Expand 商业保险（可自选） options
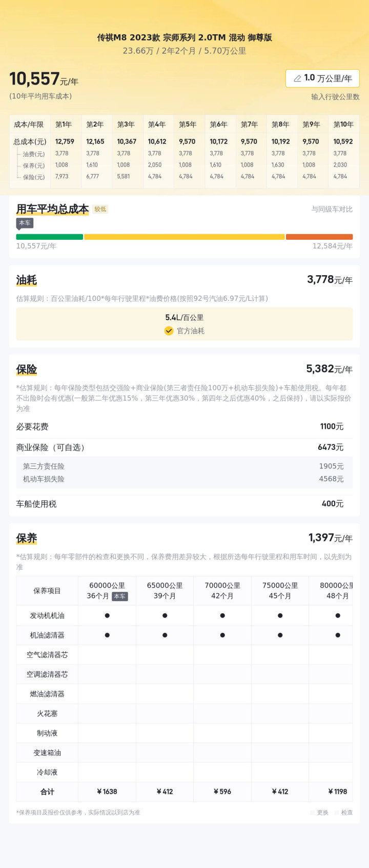 tap(50, 447)
